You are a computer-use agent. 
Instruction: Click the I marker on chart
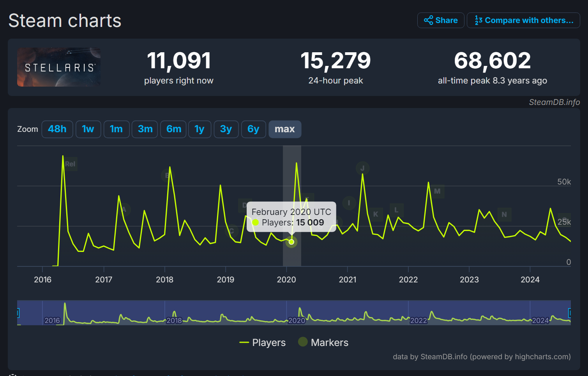click(349, 203)
